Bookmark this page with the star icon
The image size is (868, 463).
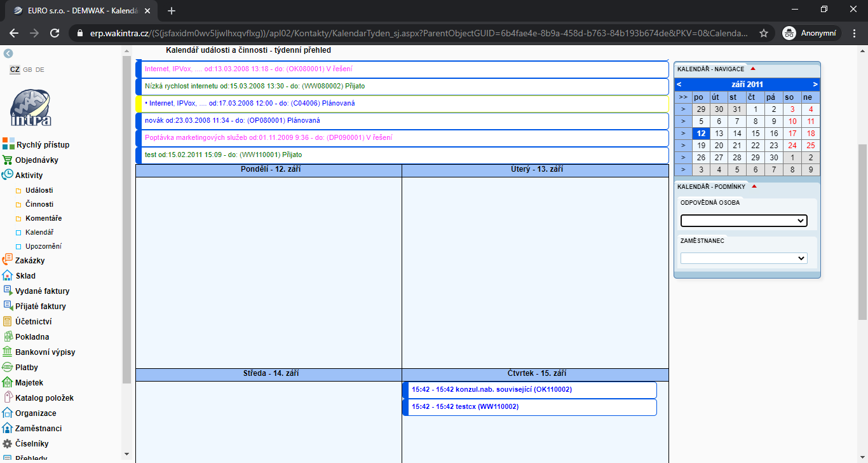coord(764,33)
